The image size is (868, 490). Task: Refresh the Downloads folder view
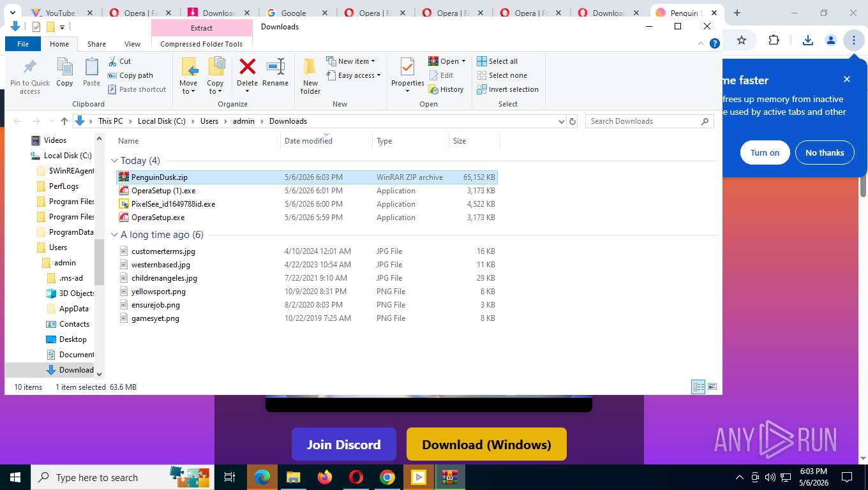tap(572, 121)
